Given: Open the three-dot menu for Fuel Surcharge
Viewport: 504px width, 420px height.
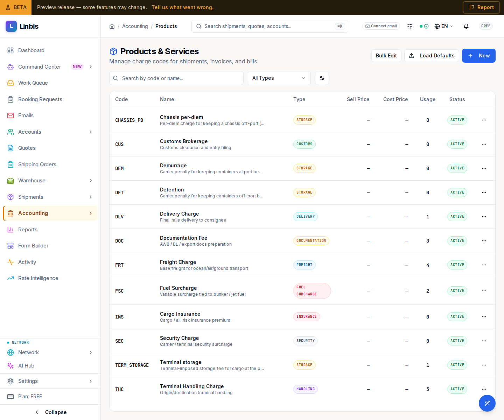Looking at the screenshot, I should pos(484,291).
